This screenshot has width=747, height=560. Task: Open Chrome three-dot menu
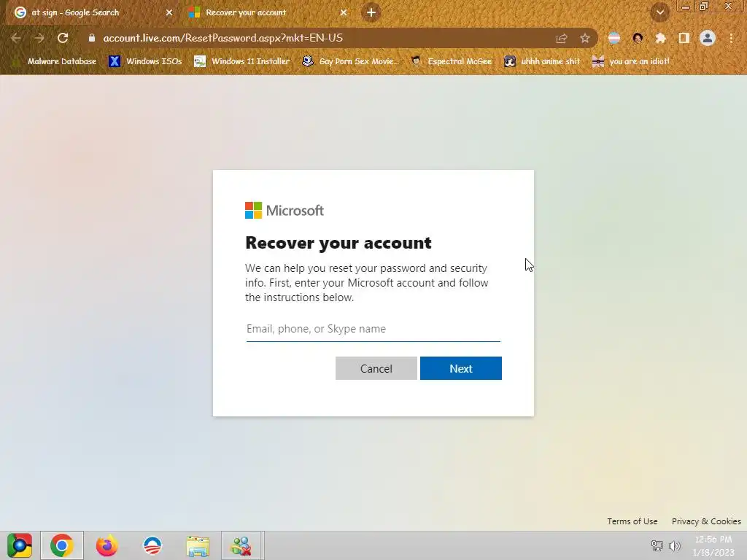pos(731,38)
